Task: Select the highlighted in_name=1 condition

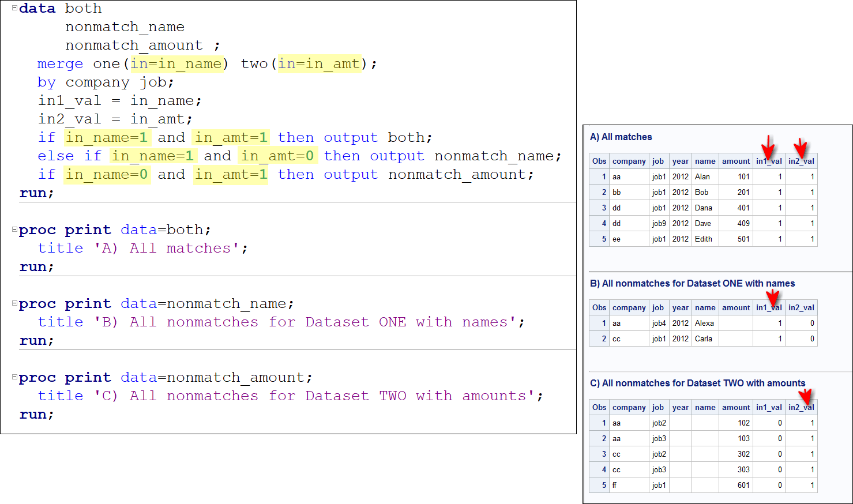Action: point(107,137)
